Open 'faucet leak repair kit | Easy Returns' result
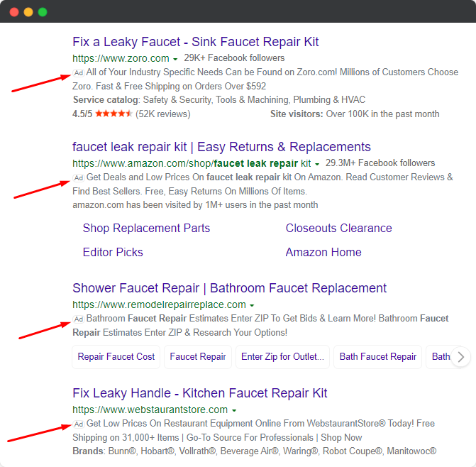 (221, 147)
